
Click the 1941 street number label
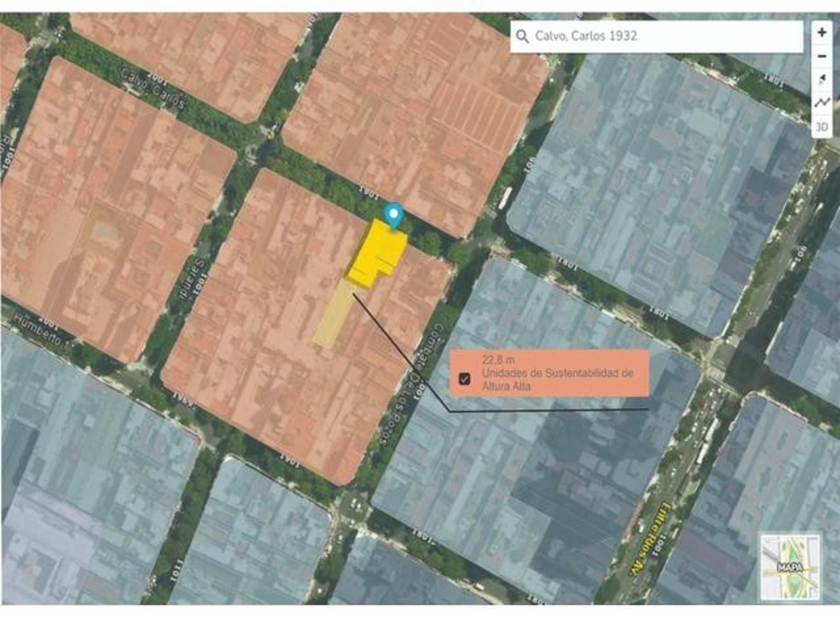(x=182, y=398)
